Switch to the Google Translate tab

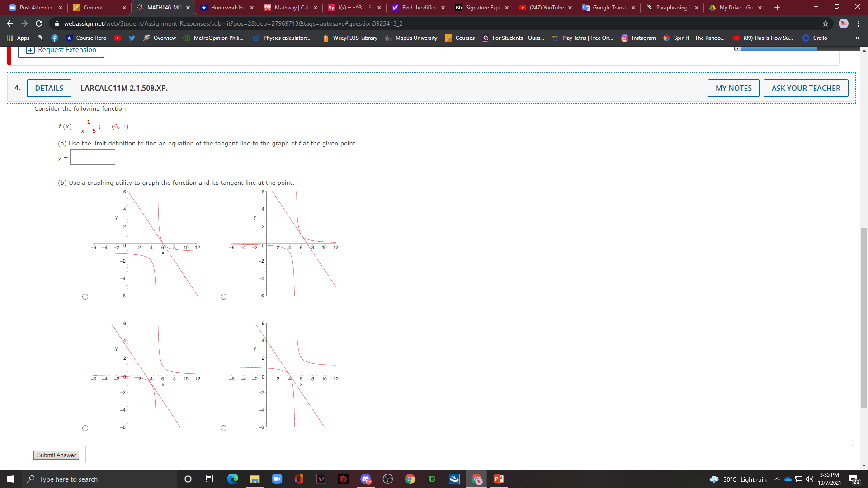pos(609,8)
